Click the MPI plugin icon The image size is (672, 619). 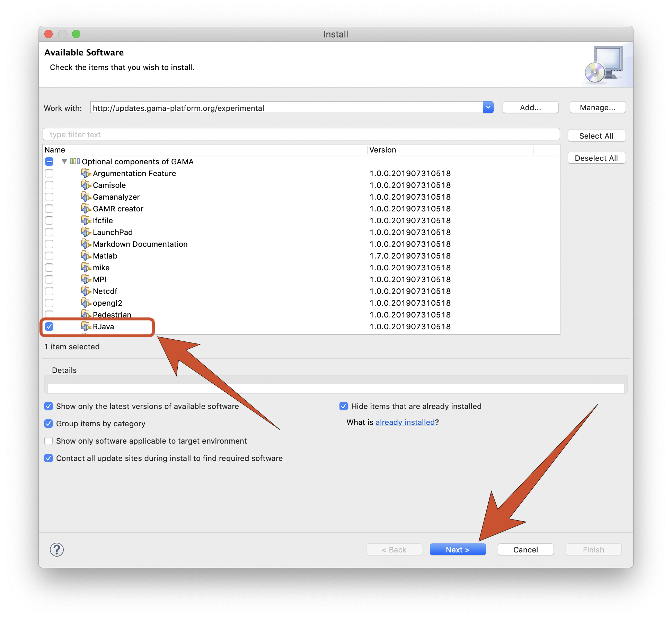click(86, 279)
